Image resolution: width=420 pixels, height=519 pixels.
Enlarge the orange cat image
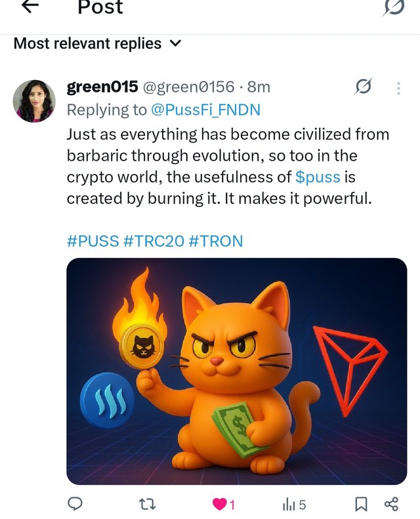tap(236, 371)
